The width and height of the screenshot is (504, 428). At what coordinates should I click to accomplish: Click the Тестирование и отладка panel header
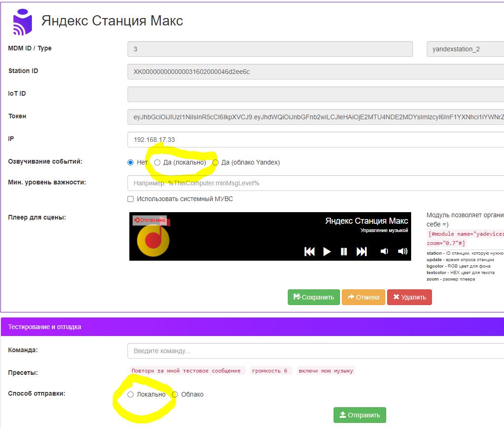coord(252,327)
